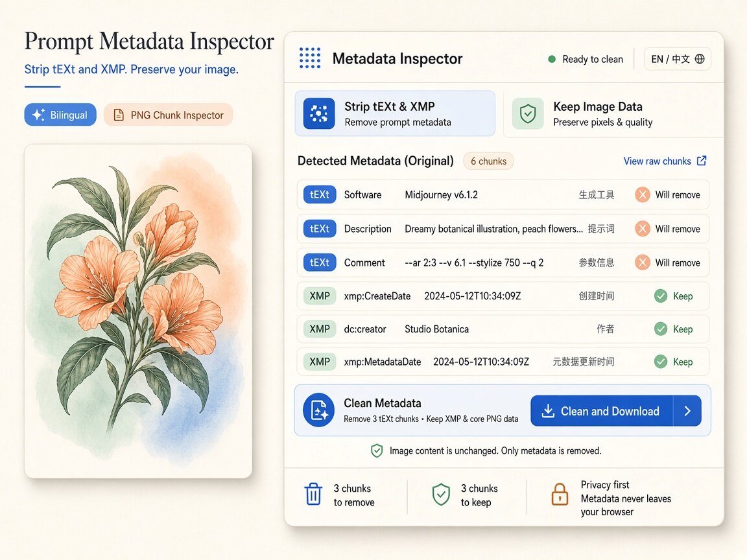The width and height of the screenshot is (747, 560).
Task: Click the 元数据更新时间 Chinese label
Action: [x=583, y=362]
